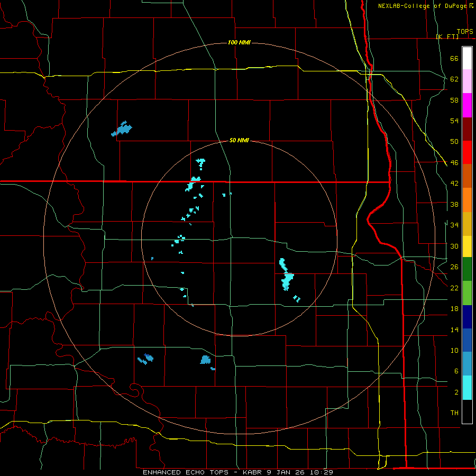The height and width of the screenshot is (476, 476).
Task: Select the bright red legend swatch
Action: 467,152
